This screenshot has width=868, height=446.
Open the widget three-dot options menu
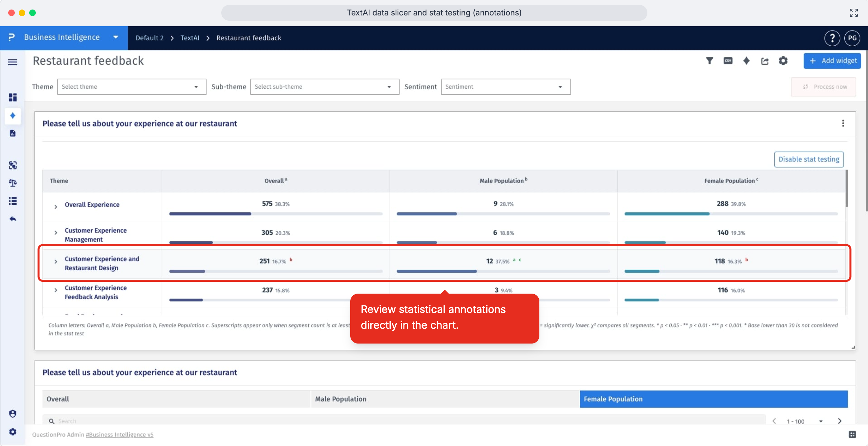click(x=843, y=123)
